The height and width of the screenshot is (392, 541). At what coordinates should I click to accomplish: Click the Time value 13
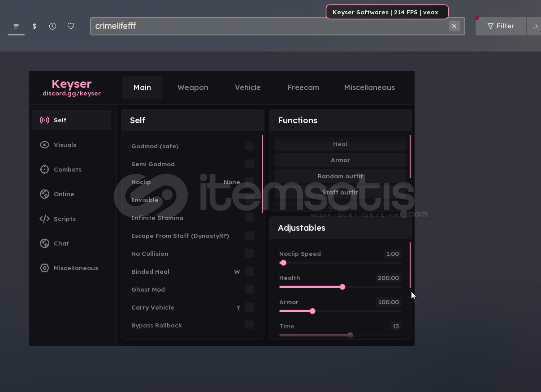pos(396,326)
